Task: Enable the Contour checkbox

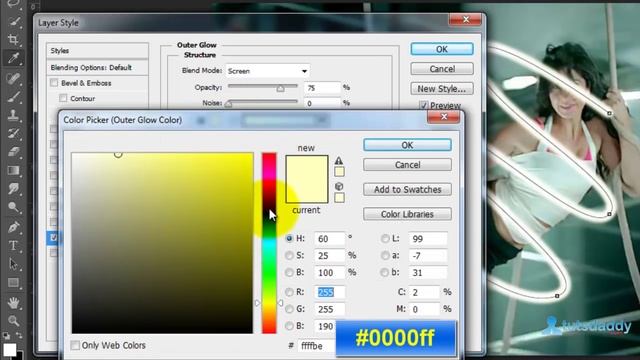Action: click(x=63, y=98)
